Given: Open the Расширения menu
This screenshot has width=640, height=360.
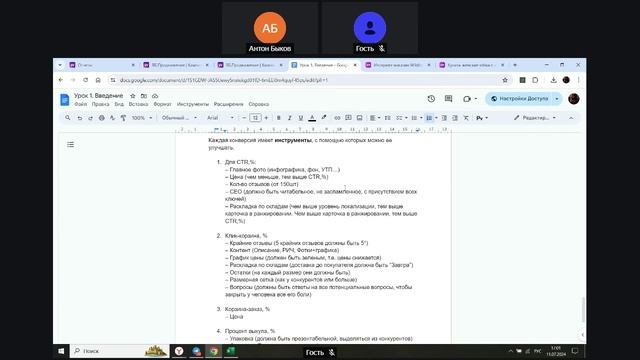Looking at the screenshot, I should coord(229,104).
